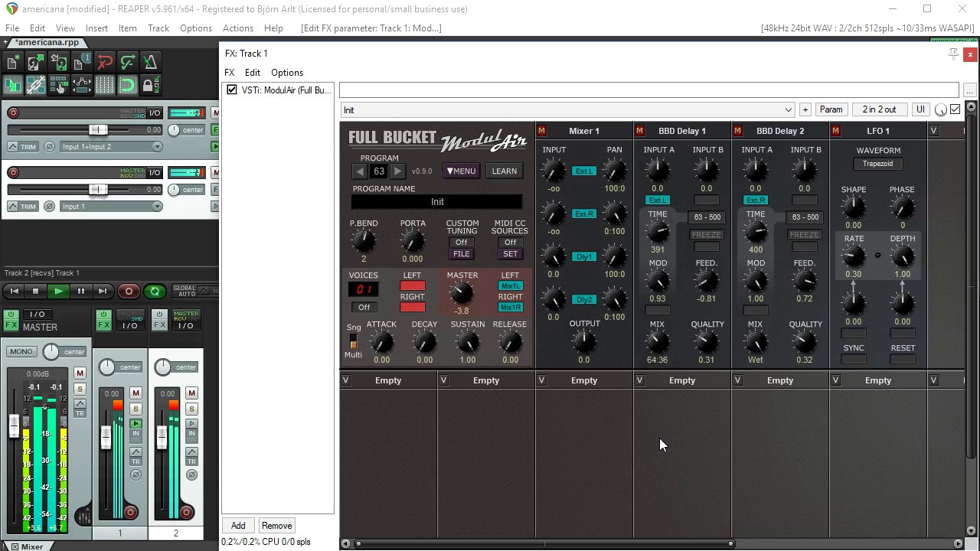Viewport: 980px width, 551px height.
Task: Click the master volume fader in mixer
Action: tap(14, 427)
